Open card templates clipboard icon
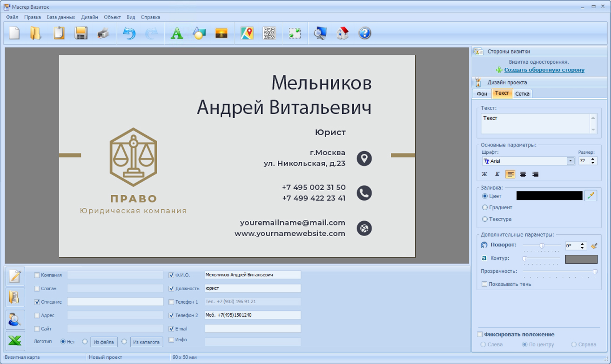The width and height of the screenshot is (611, 364). (x=59, y=33)
